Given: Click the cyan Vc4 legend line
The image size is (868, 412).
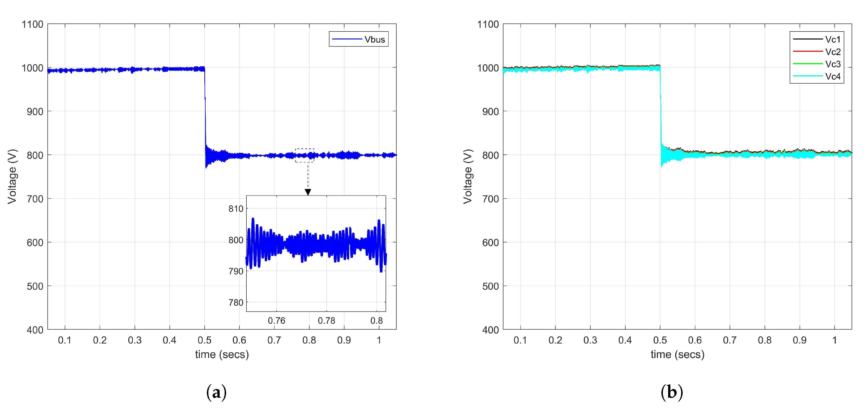Looking at the screenshot, I should 808,76.
